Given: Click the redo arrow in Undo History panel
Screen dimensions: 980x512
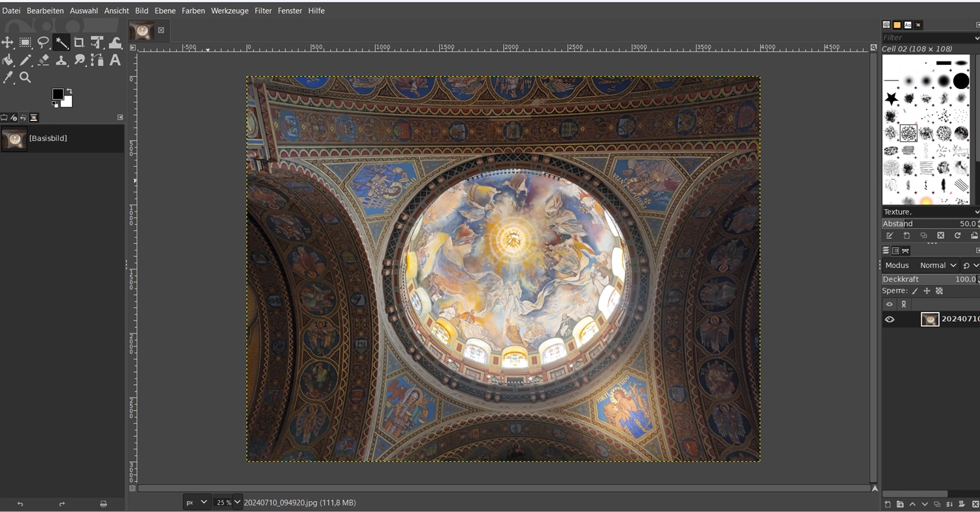Looking at the screenshot, I should [62, 504].
